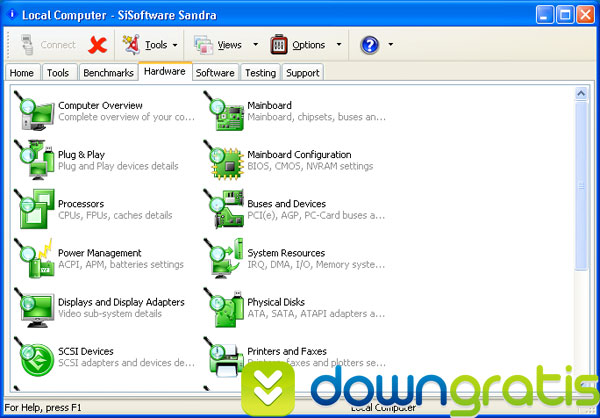The width and height of the screenshot is (600, 418).
Task: Open the Physical Disks icon
Action: click(224, 308)
